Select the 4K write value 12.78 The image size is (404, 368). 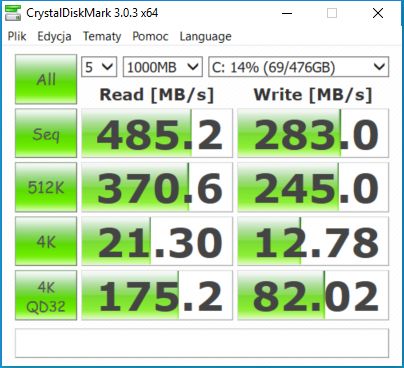pyautogui.click(x=313, y=241)
